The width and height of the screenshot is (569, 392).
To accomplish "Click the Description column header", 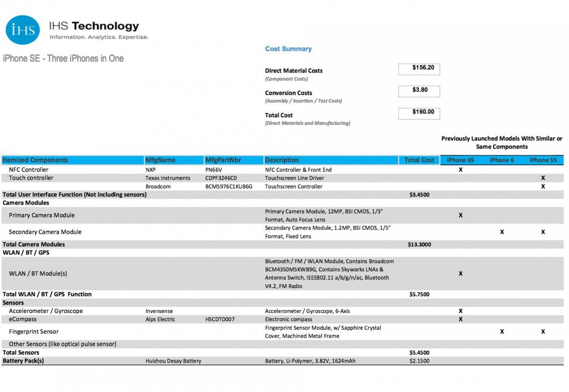I will coord(282,160).
